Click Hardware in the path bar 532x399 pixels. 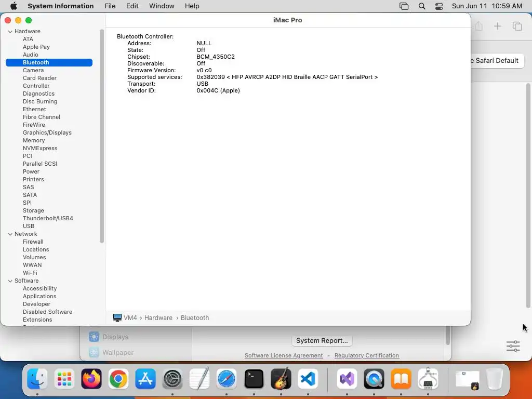(x=158, y=318)
